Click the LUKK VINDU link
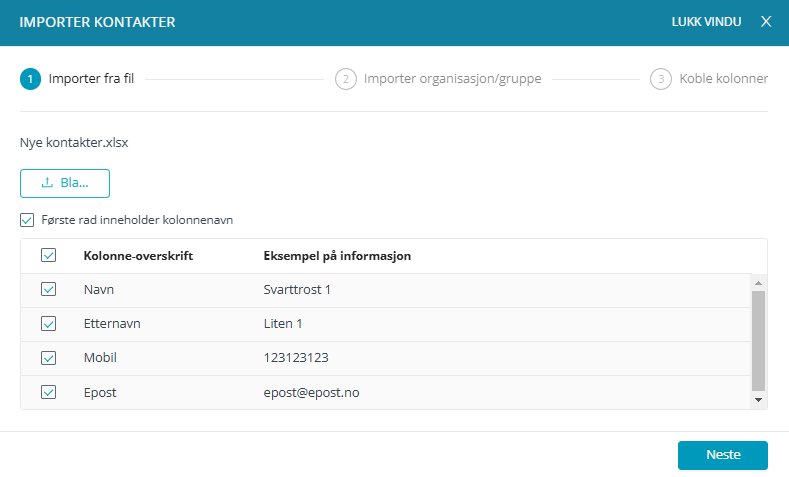This screenshot has height=477, width=789. [x=706, y=22]
